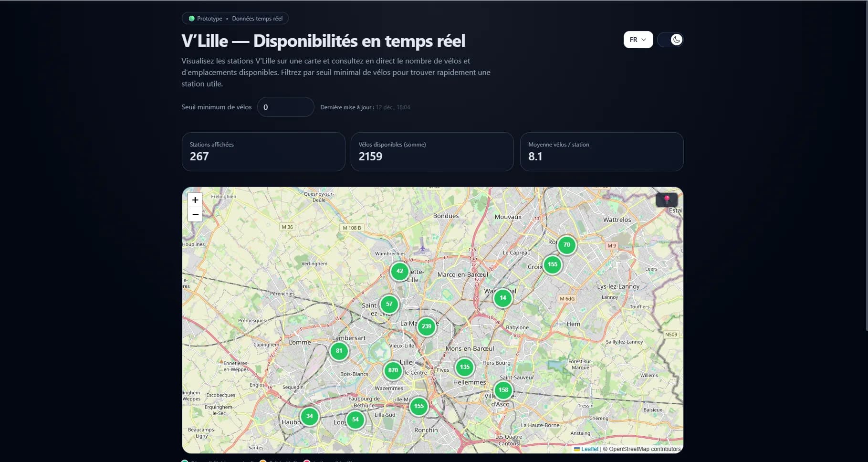The width and height of the screenshot is (868, 462).
Task: Select the Stations affichées 267 card
Action: tap(263, 152)
